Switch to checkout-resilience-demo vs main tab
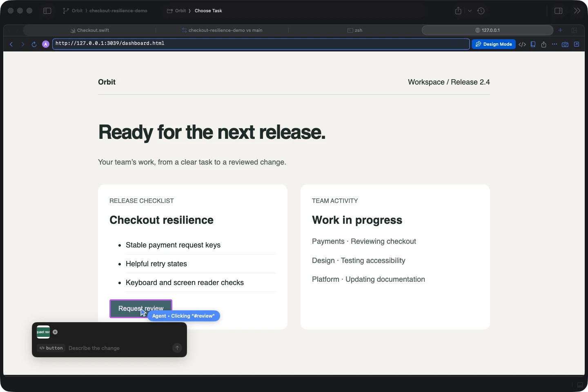Viewport: 588px width, 392px height. point(222,30)
